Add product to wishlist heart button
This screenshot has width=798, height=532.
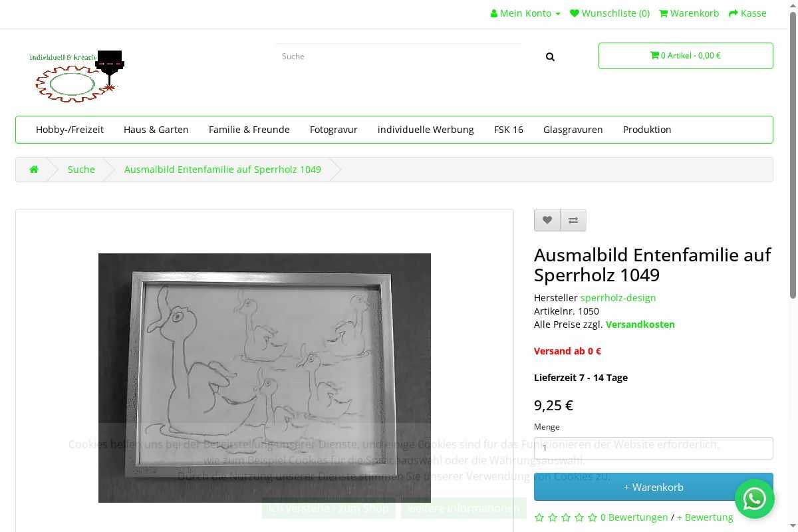click(547, 220)
